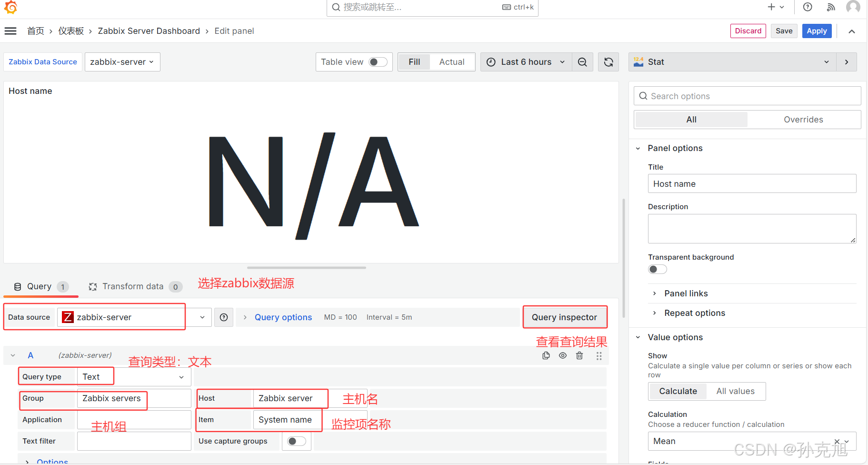The height and width of the screenshot is (465, 868).
Task: Click query A name label
Action: tap(30, 355)
